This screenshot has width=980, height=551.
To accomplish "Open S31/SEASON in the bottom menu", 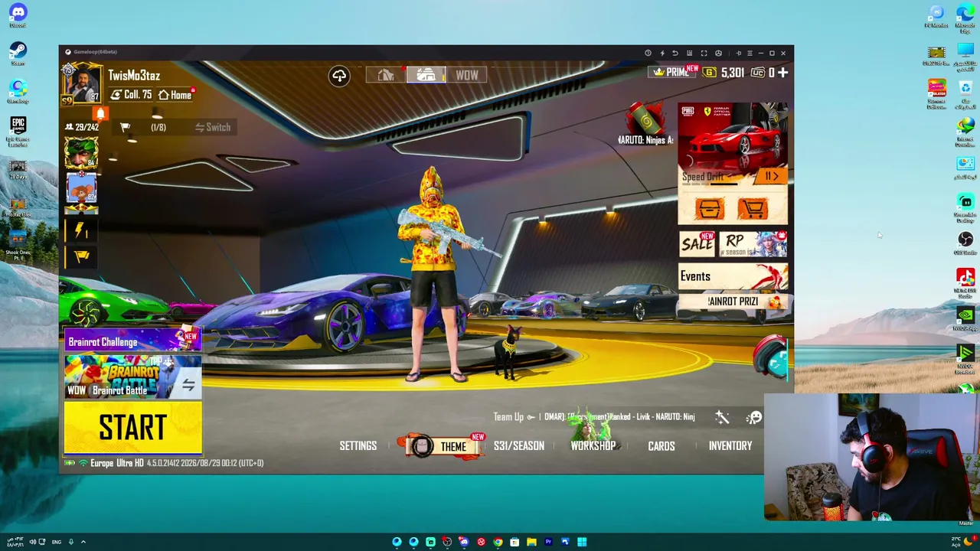I will pyautogui.click(x=519, y=445).
